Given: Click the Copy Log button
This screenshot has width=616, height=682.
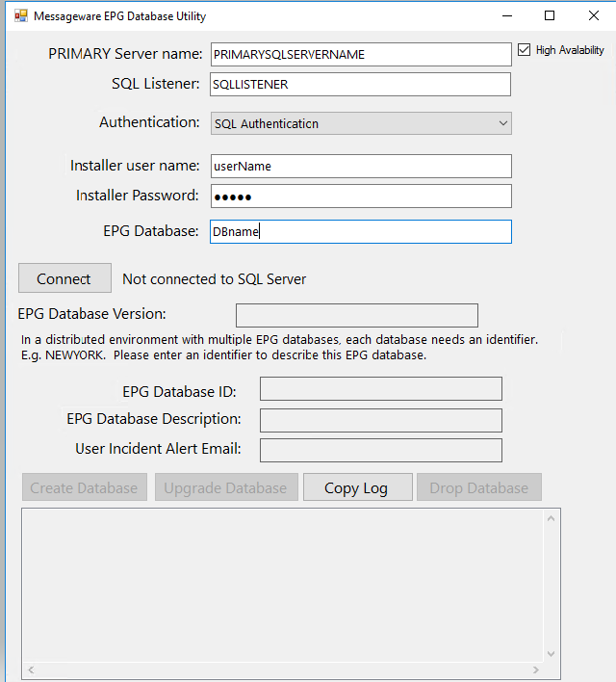Looking at the screenshot, I should point(357,487).
